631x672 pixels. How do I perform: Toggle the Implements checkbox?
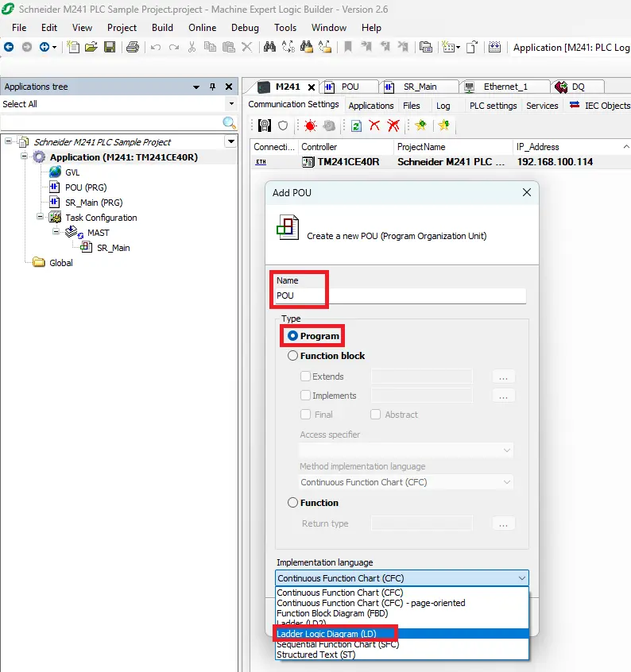[305, 395]
